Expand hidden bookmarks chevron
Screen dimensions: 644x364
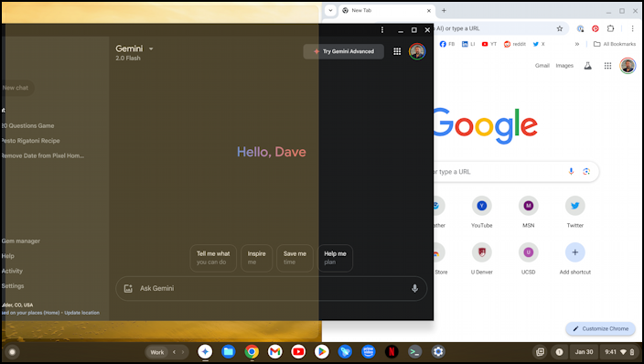[x=577, y=44]
